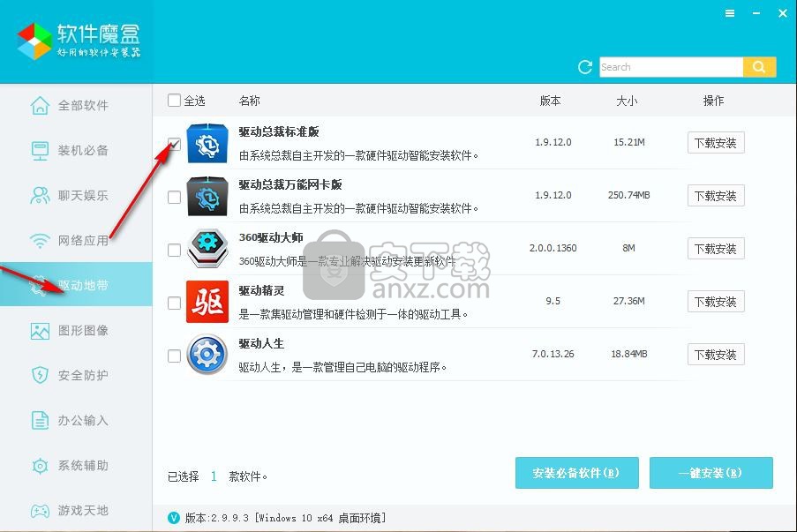Click the 版本 column header
Screen dimensions: 797x532
tap(551, 101)
